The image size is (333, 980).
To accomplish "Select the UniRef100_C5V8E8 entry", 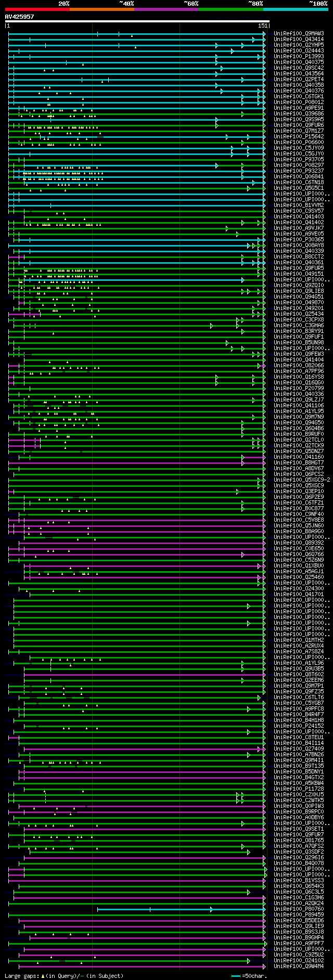I will [x=299, y=520].
